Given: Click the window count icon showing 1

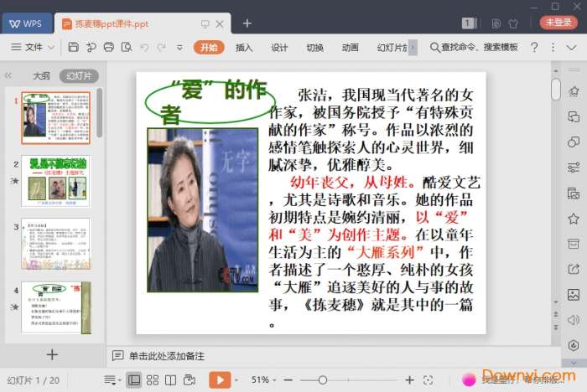Looking at the screenshot, I should pyautogui.click(x=469, y=23).
